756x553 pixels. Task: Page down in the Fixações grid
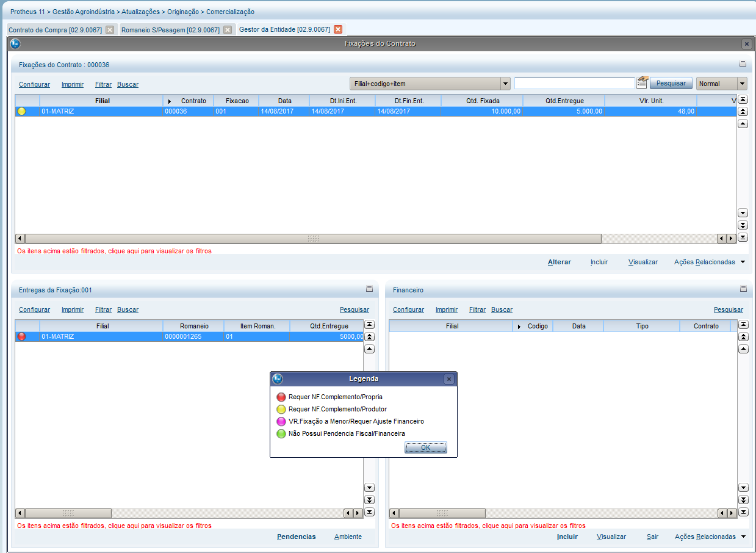pyautogui.click(x=743, y=225)
